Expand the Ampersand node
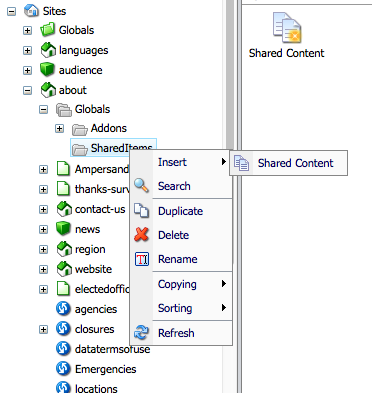The image size is (372, 393). [x=43, y=169]
